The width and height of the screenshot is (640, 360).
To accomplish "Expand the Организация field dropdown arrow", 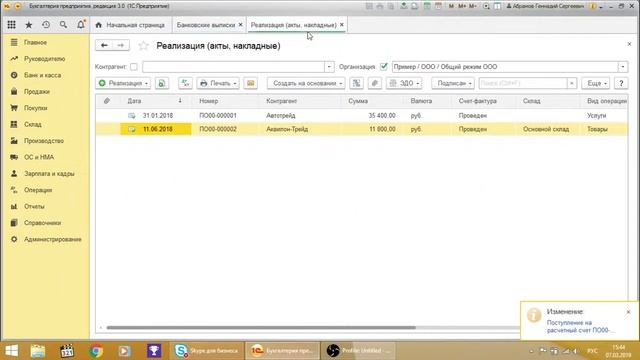I will coord(623,67).
